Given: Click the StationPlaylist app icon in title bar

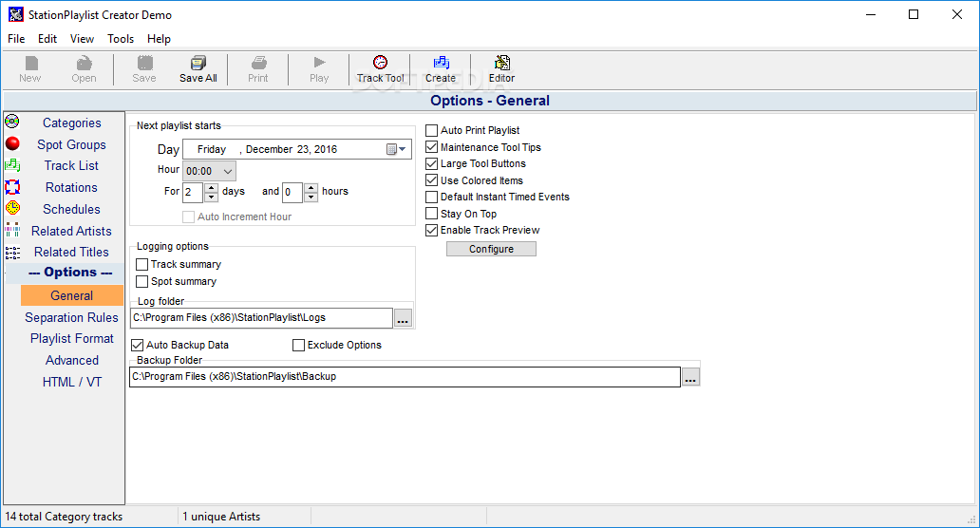Looking at the screenshot, I should (15, 14).
